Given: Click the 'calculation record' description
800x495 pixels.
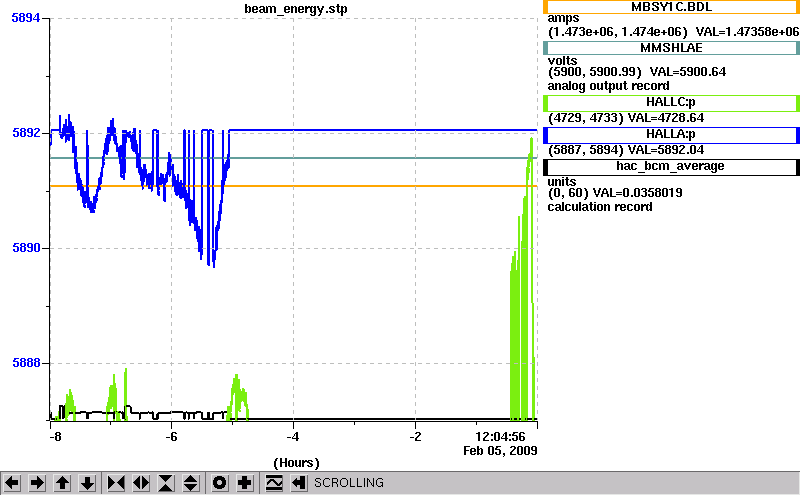Looking at the screenshot, I should click(600, 207).
